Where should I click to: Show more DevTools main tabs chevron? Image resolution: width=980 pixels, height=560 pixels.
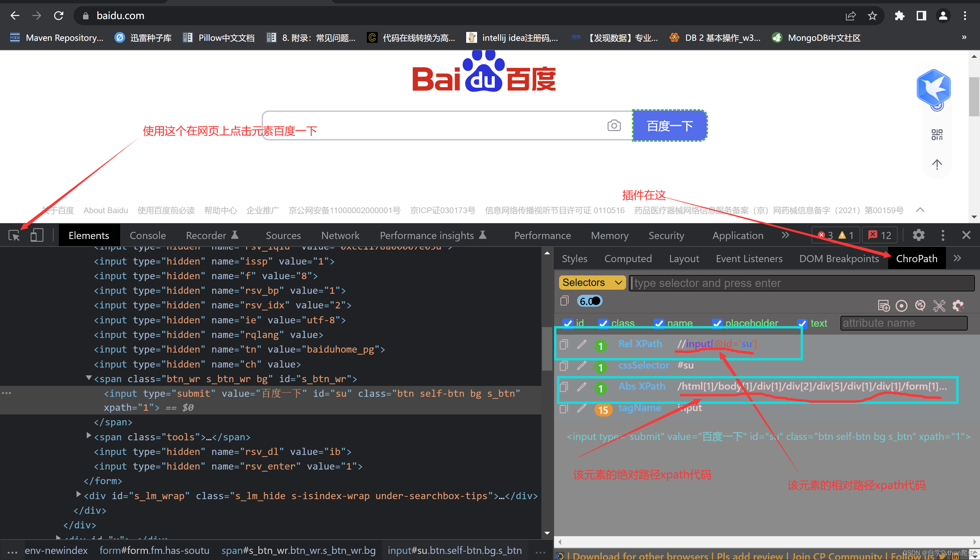click(x=786, y=235)
